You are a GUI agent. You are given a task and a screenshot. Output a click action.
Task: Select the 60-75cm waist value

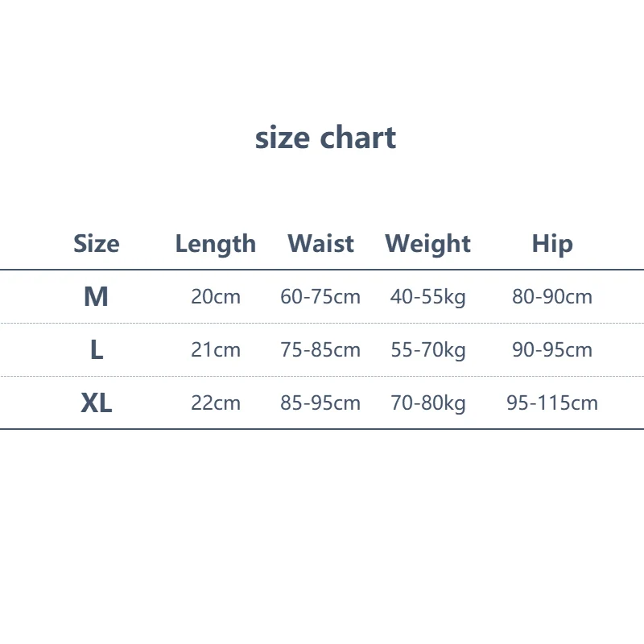point(320,296)
